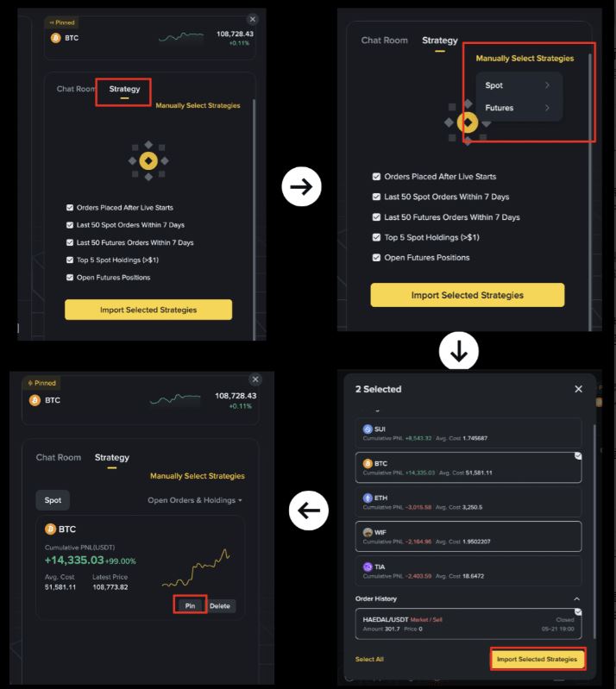Expand the Spot submenu chevron
Image resolution: width=616 pixels, height=689 pixels.
[x=547, y=85]
